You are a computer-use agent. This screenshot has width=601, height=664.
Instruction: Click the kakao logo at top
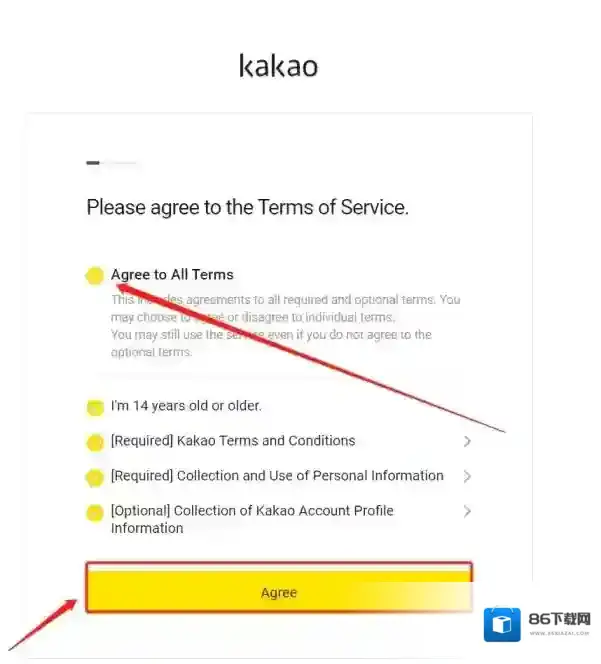pyautogui.click(x=278, y=66)
